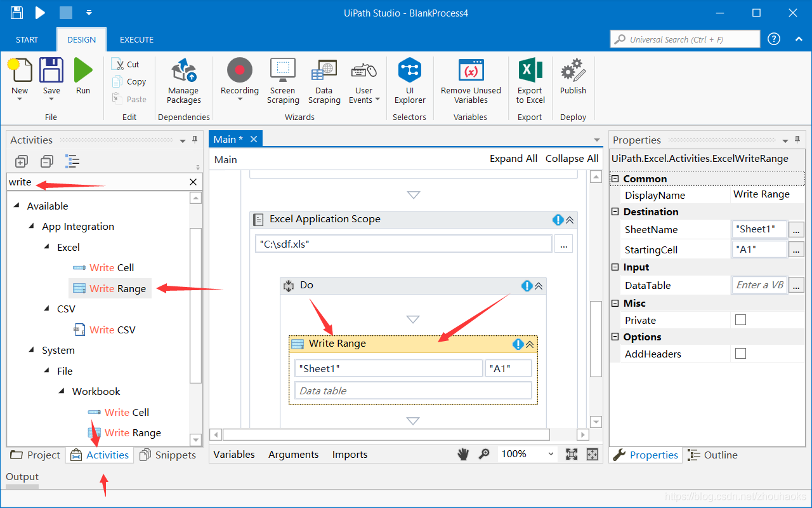Collapse the Excel tree node
Screen dimensions: 812x508
pos(46,248)
